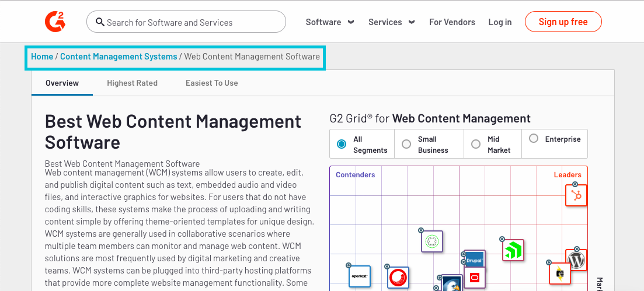
Task: Choose the Small Business segment radio button
Action: pyautogui.click(x=406, y=144)
